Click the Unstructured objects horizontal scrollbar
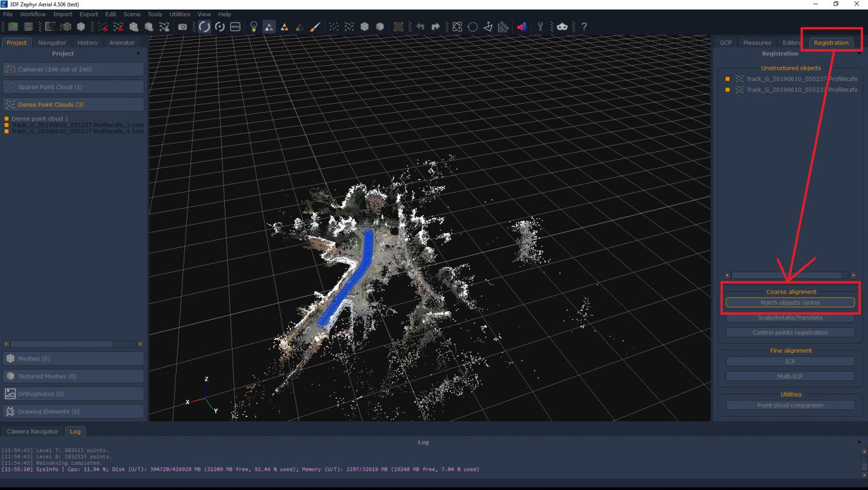Viewport: 868px width, 490px height. coord(790,275)
